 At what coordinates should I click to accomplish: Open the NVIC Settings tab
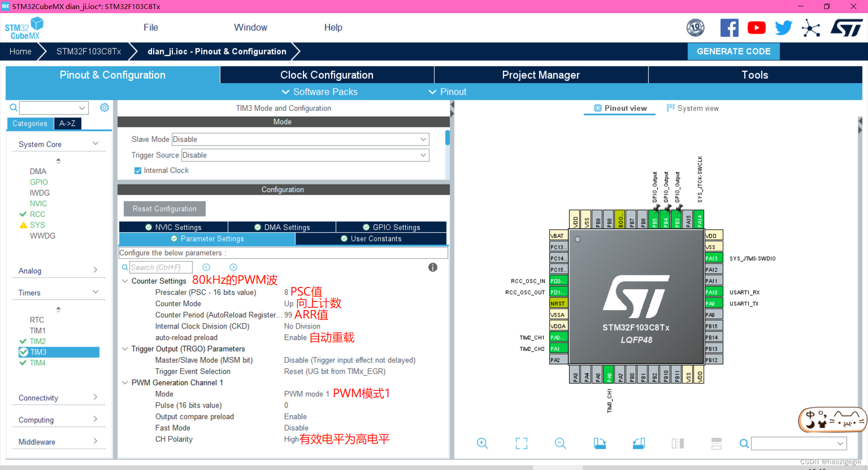(x=174, y=227)
